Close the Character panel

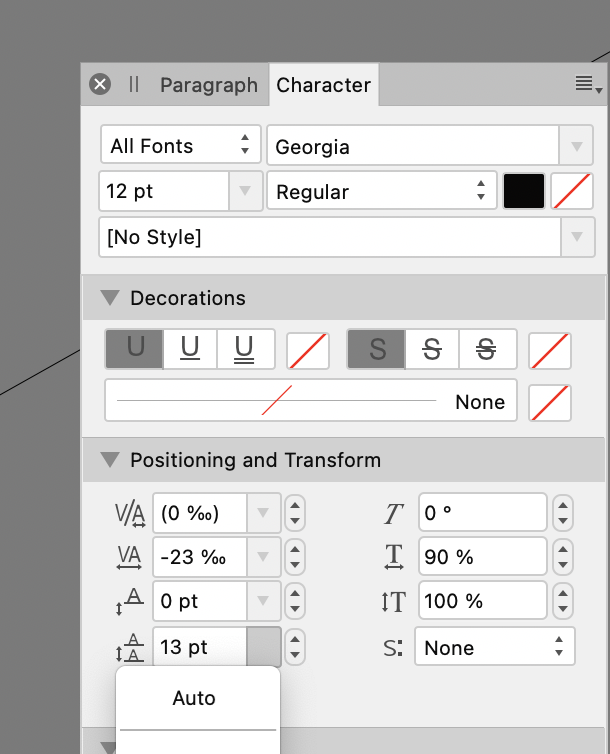[x=100, y=85]
